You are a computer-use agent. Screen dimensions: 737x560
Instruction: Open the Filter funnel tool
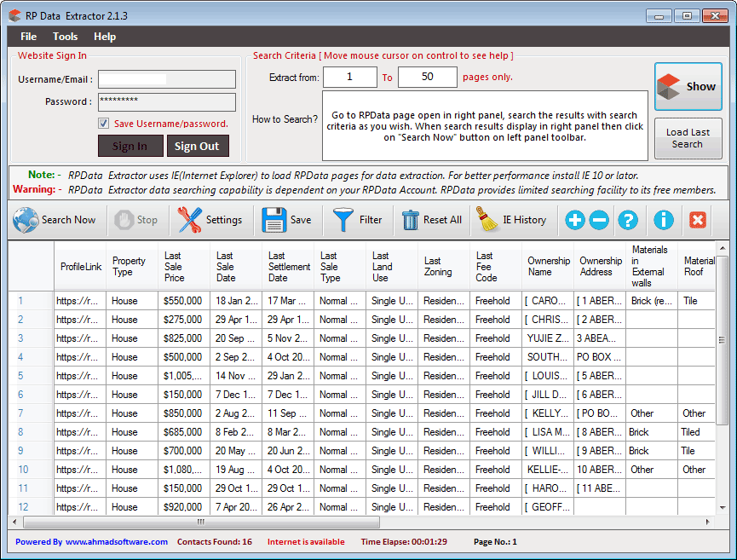tap(343, 220)
